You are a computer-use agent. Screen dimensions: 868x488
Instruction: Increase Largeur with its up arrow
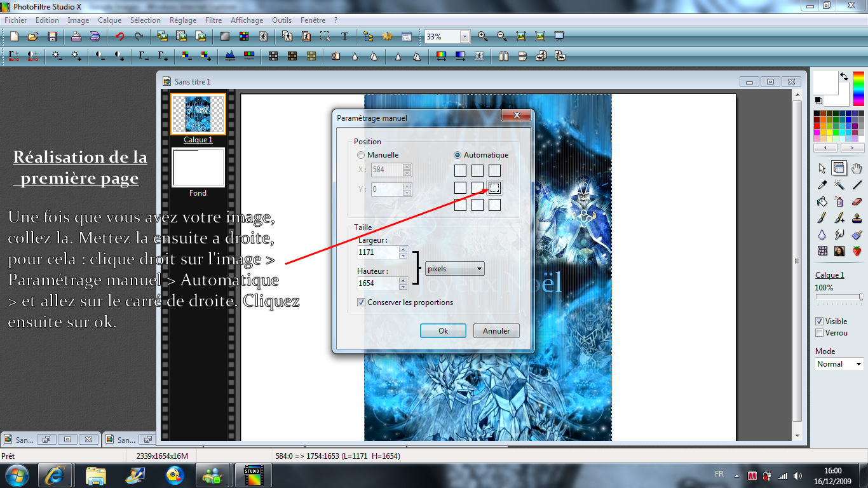click(403, 249)
